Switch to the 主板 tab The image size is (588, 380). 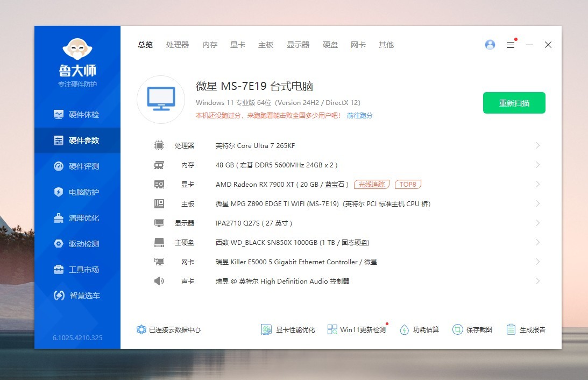click(x=266, y=45)
